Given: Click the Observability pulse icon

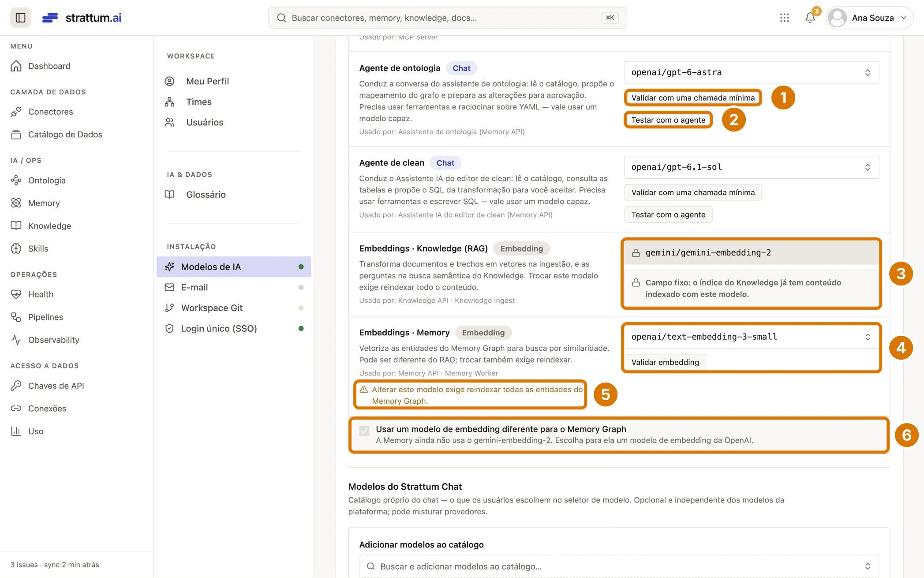Looking at the screenshot, I should [16, 340].
